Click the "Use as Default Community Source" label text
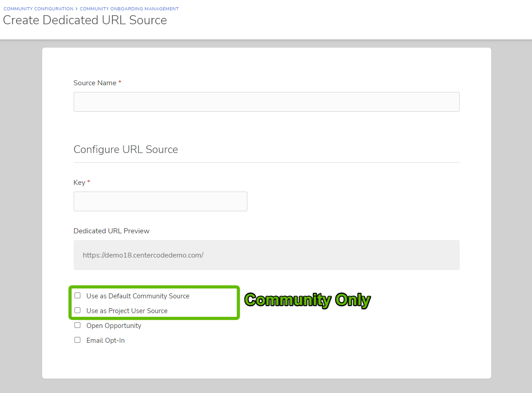Viewport: 532px width, 393px height. [x=138, y=296]
